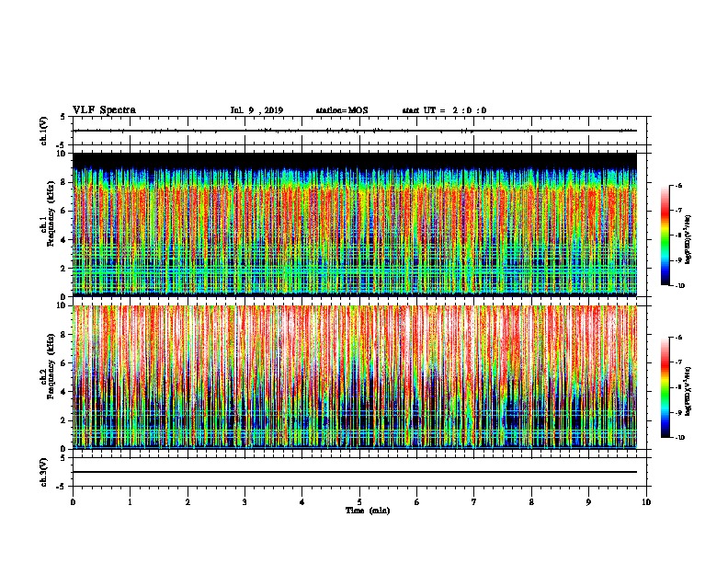
Task: Click the time axis tick label "3"
Action: [245, 502]
